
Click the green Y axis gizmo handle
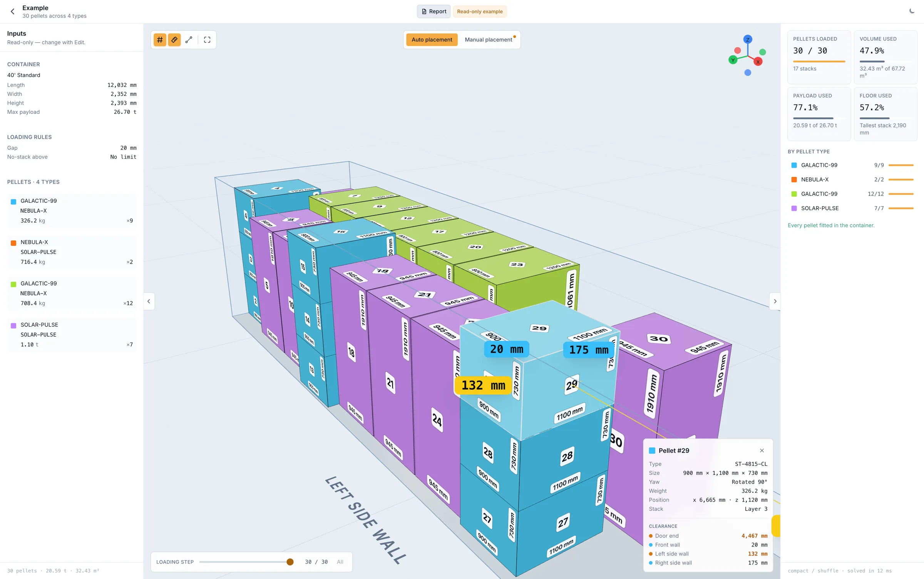point(733,60)
